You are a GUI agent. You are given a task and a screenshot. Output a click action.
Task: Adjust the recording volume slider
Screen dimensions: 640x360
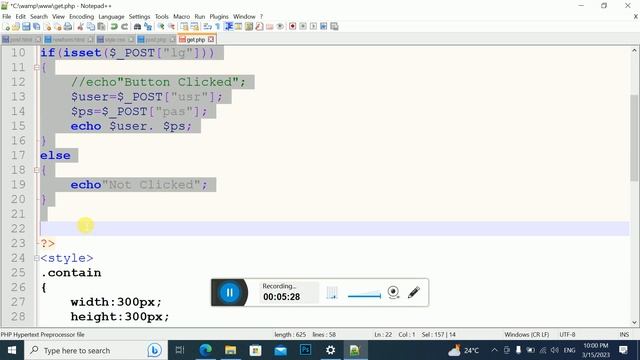click(x=364, y=296)
